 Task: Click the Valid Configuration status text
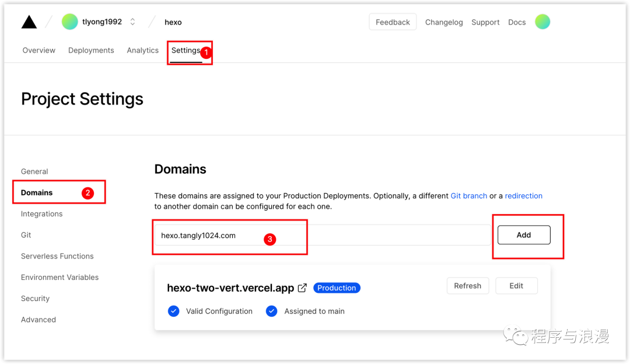click(x=219, y=311)
